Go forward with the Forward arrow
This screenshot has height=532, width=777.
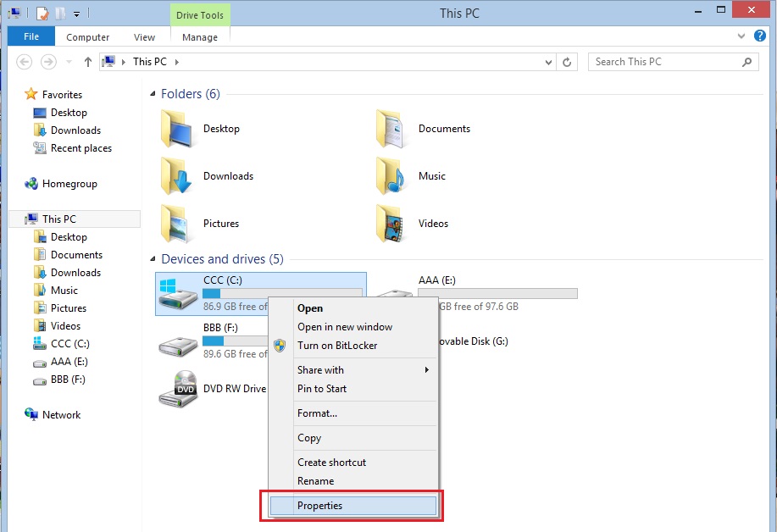click(x=48, y=62)
